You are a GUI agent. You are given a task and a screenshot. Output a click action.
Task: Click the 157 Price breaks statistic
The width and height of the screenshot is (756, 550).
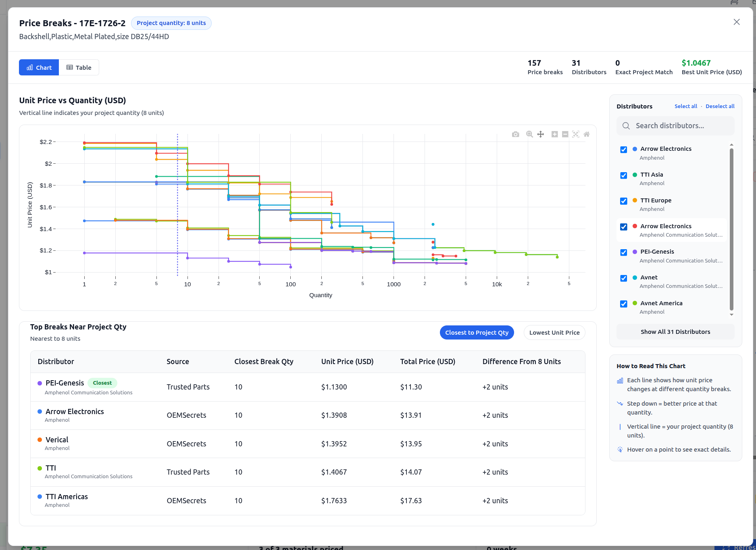pos(545,67)
